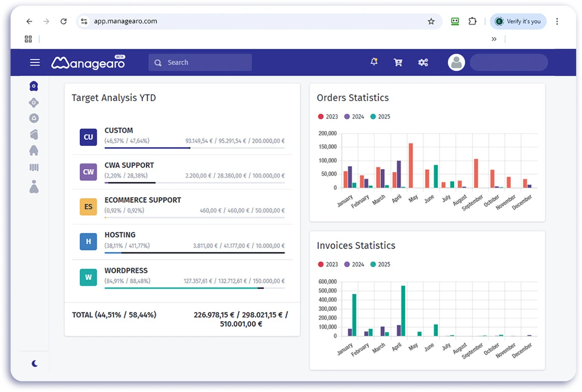Click the diamond-shaped sidebar icon

(34, 102)
